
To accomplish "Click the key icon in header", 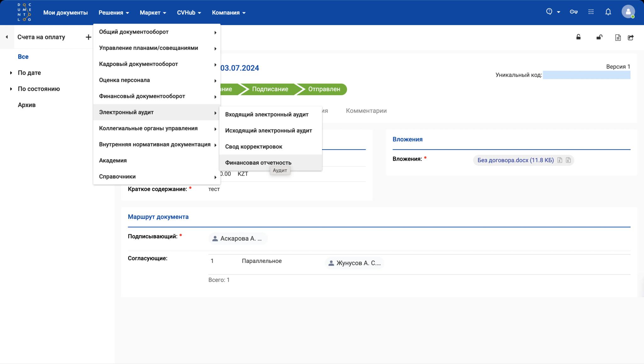I will click(x=574, y=12).
